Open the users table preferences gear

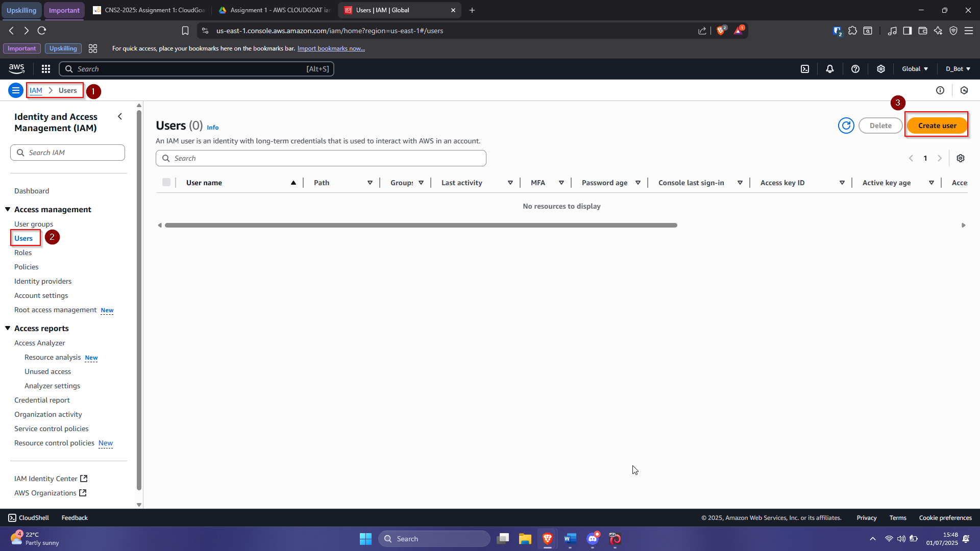961,158
